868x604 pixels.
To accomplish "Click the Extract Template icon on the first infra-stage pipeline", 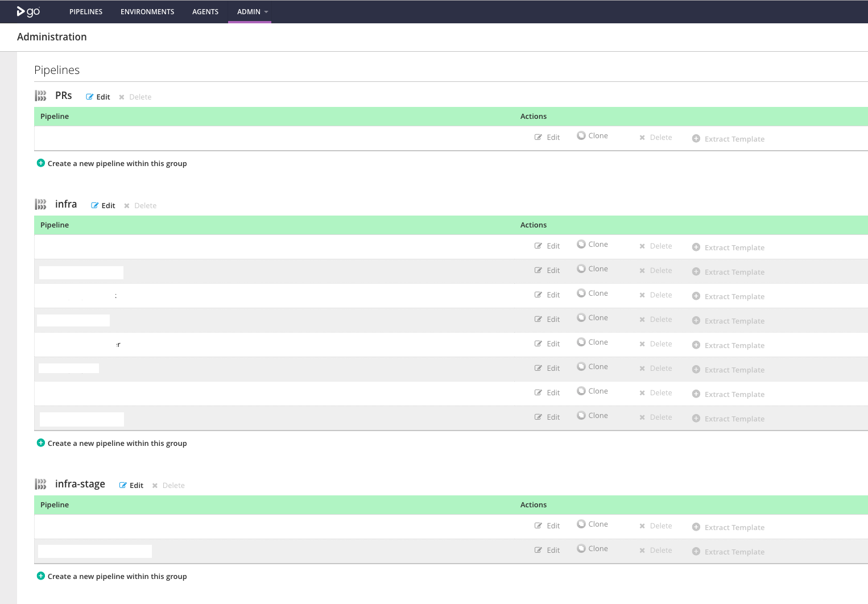I will 696,527.
